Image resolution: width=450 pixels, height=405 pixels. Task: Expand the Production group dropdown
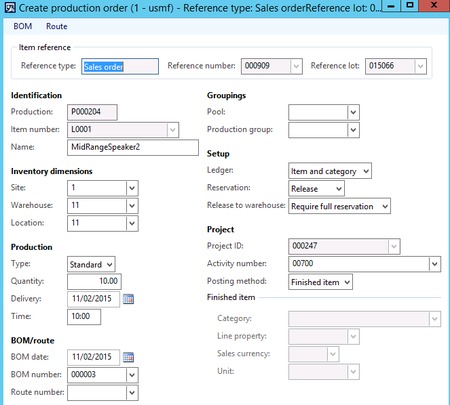[x=353, y=130]
